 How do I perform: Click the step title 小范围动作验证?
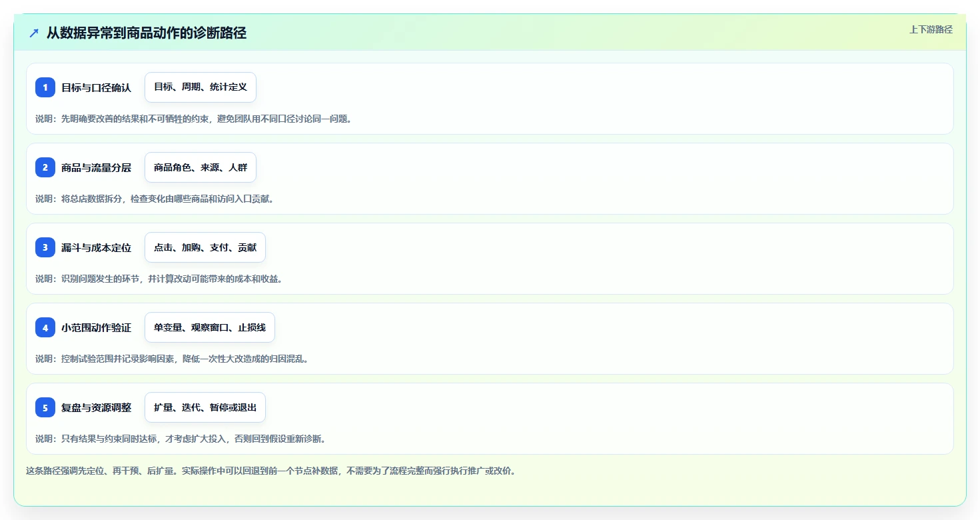97,327
